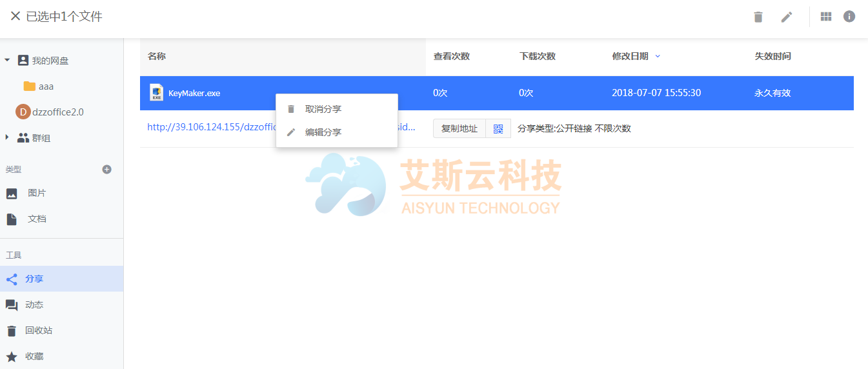Click the 2018-07-07 15:55:30 date cell
Image resolution: width=868 pixels, height=369 pixels.
tap(656, 93)
